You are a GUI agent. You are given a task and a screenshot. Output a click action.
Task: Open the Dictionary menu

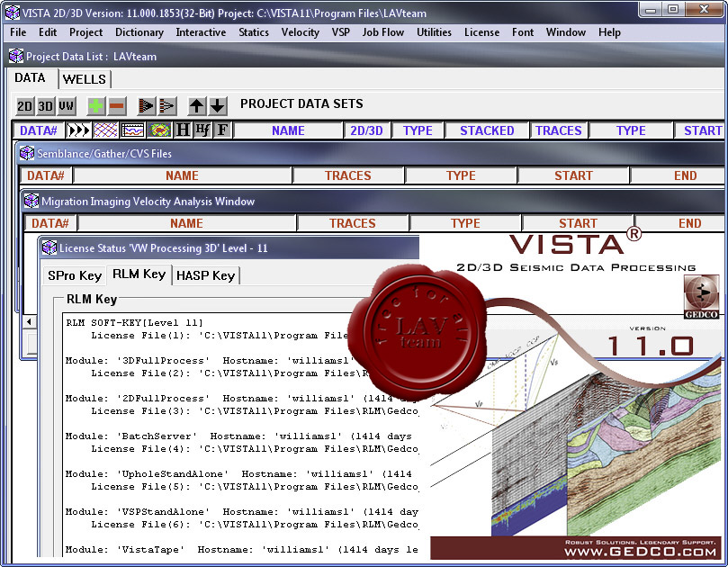pyautogui.click(x=139, y=32)
